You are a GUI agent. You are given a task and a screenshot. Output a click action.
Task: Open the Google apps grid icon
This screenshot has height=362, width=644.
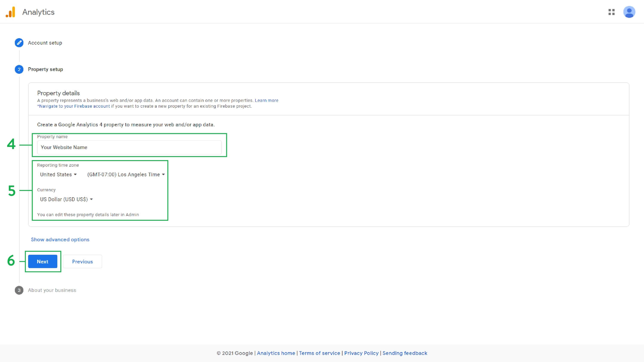(x=612, y=12)
